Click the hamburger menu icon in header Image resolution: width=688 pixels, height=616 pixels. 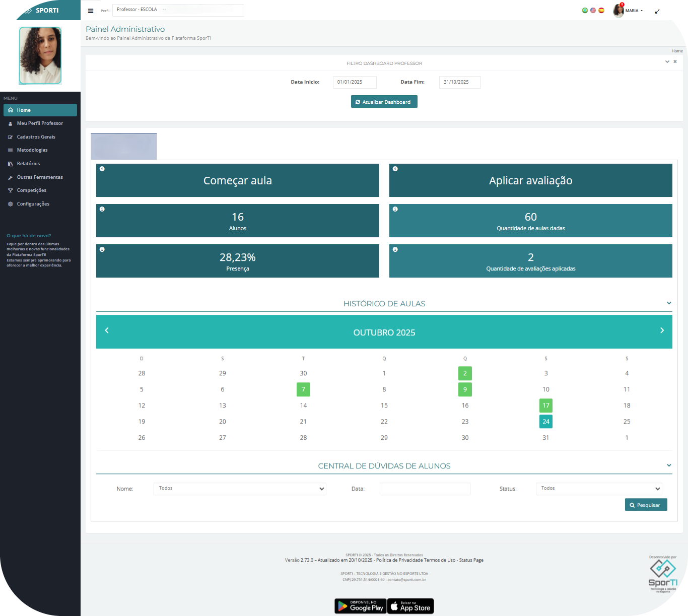91,11
